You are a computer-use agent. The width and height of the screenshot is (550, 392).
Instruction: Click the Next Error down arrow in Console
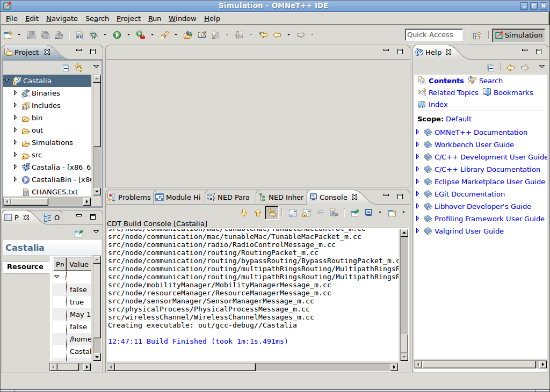(x=244, y=213)
